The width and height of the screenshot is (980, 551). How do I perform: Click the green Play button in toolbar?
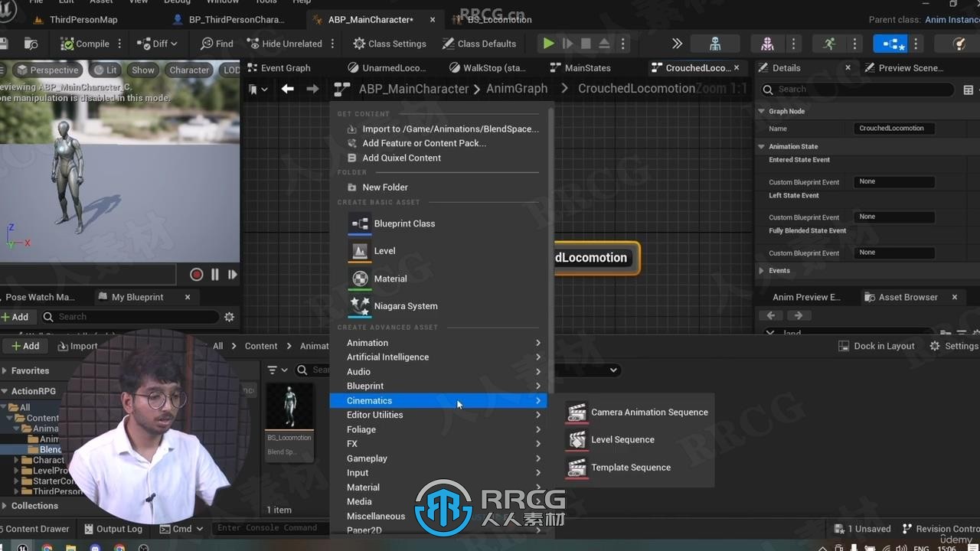(x=549, y=44)
